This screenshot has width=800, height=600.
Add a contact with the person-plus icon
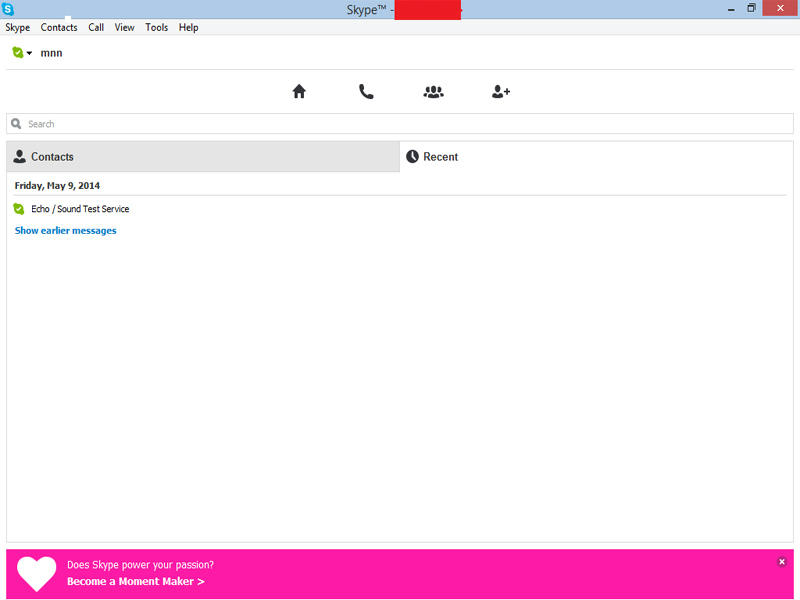501,92
